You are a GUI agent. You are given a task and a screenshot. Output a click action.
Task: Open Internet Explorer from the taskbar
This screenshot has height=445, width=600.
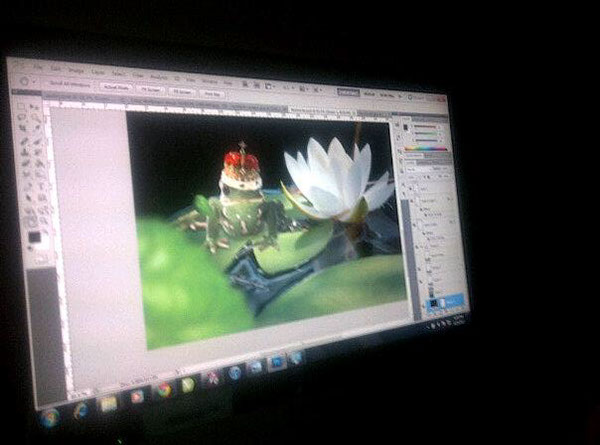pos(81,412)
